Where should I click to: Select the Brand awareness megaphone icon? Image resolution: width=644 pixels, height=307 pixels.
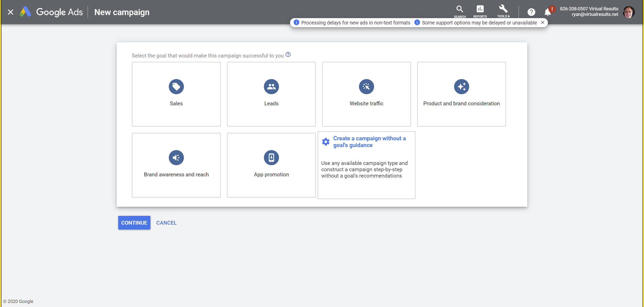176,158
